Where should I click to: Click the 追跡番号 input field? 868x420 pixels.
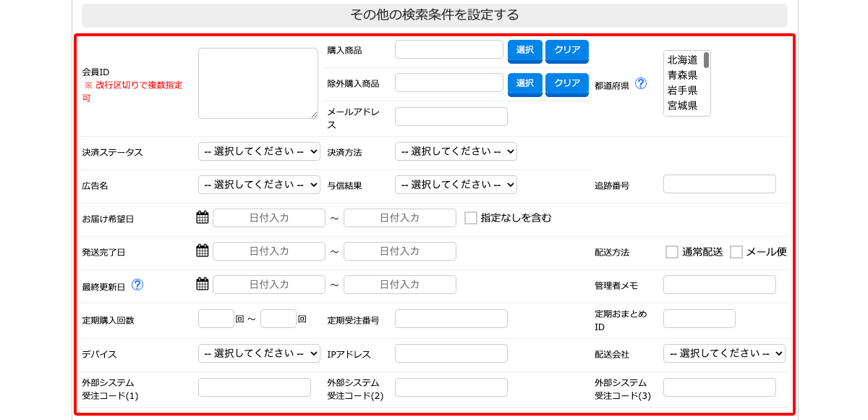tap(720, 184)
